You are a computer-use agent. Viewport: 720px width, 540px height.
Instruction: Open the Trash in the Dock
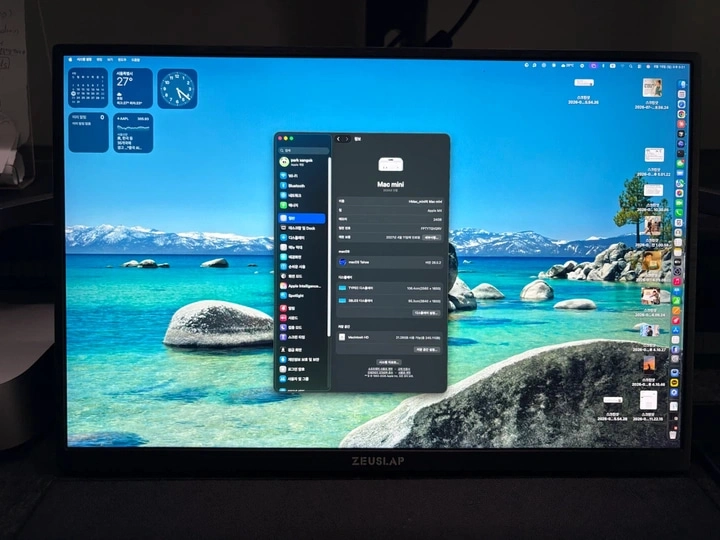[x=673, y=433]
